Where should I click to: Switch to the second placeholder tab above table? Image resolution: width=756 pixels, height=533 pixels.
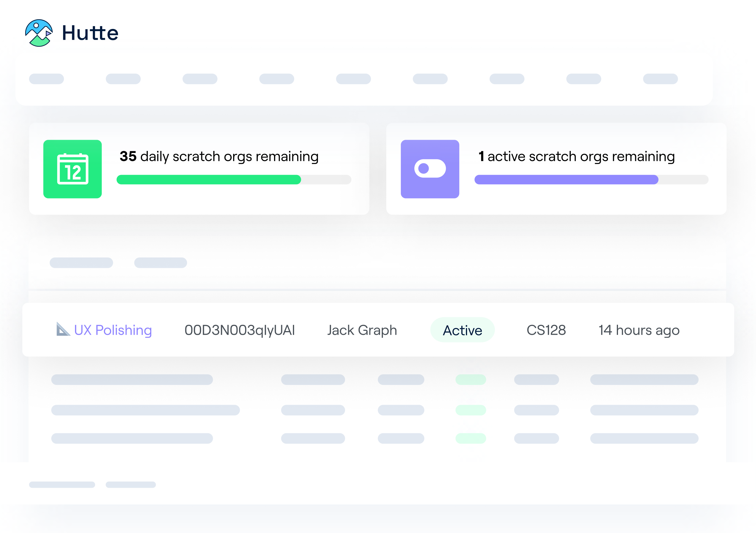coord(160,263)
